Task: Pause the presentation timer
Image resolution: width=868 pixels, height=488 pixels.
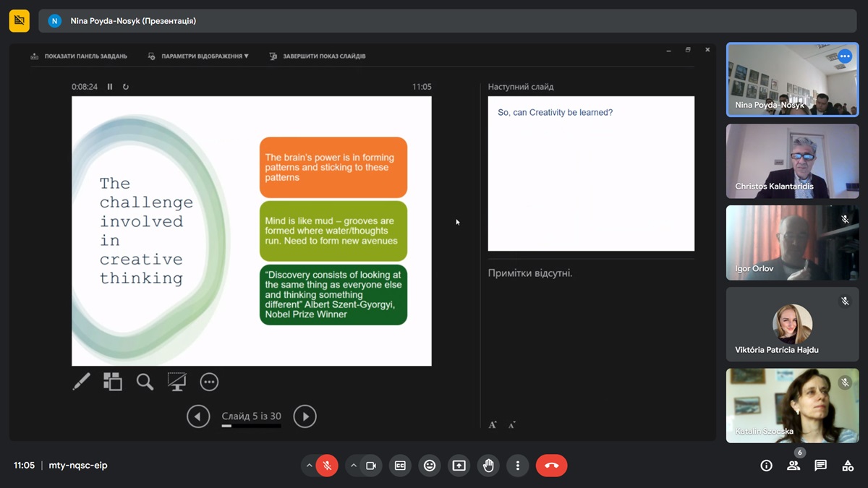Action: tap(110, 87)
